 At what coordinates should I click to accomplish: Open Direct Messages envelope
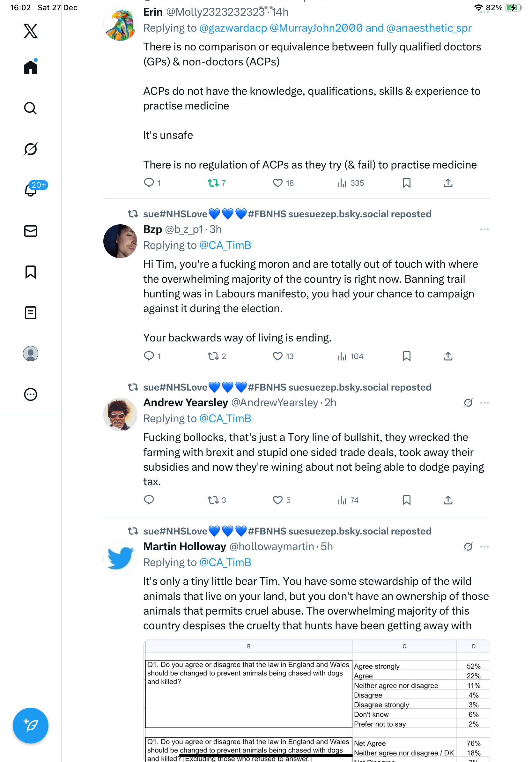(x=31, y=231)
